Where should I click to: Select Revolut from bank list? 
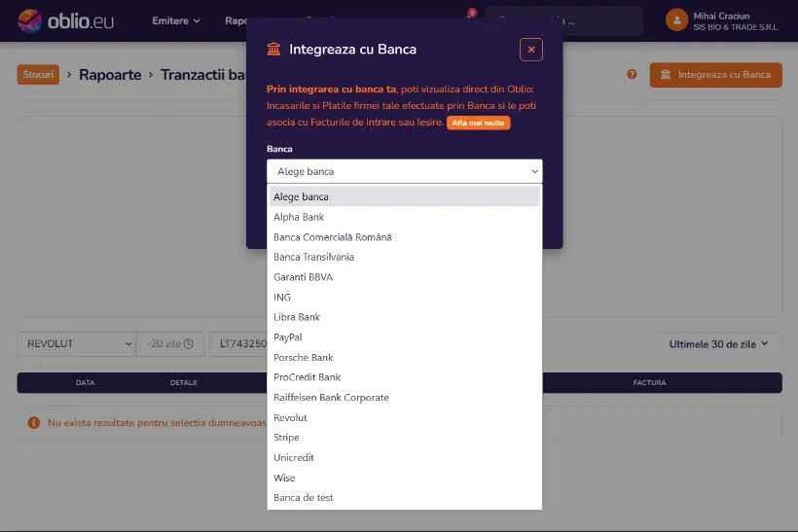point(405,417)
